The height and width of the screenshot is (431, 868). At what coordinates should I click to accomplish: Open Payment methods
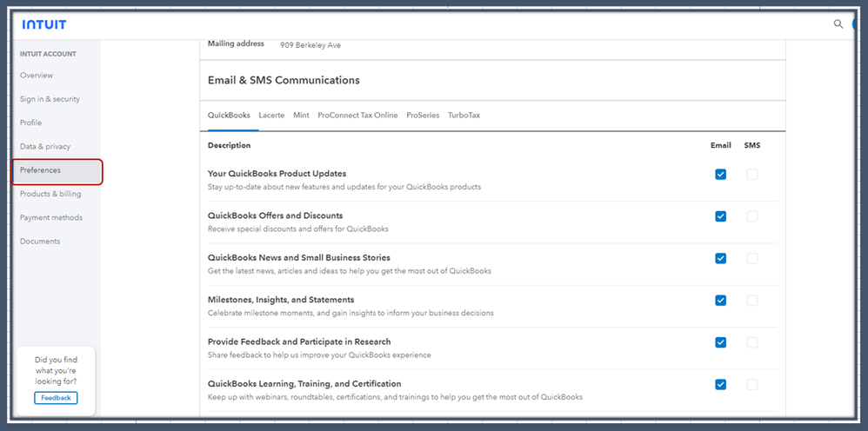[x=51, y=218]
